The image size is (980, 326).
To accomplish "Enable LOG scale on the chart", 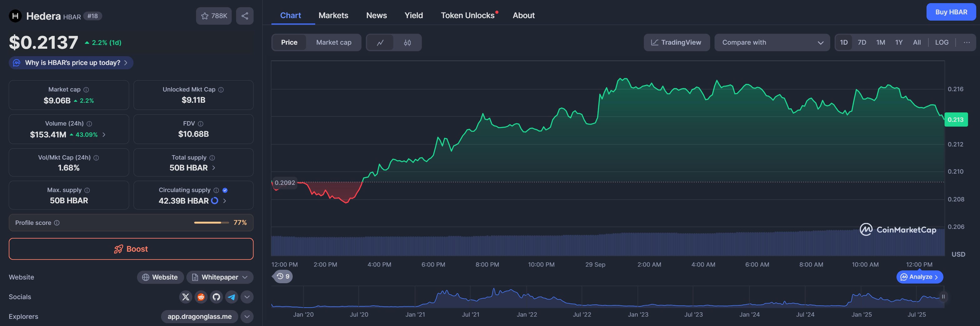I will point(941,42).
